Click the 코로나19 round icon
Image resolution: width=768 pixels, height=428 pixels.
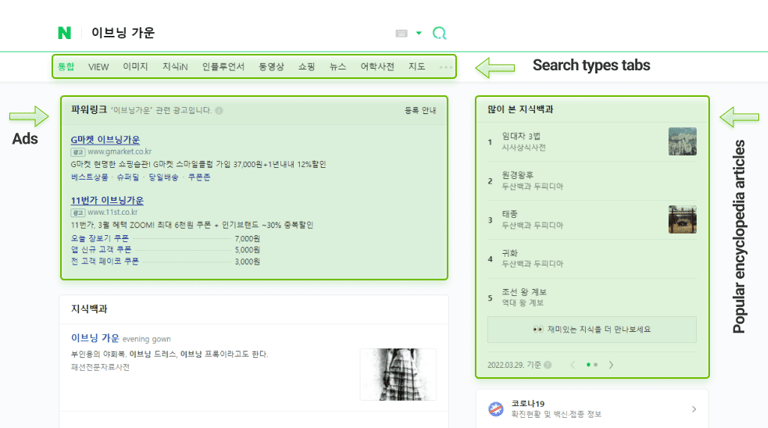[496, 409]
